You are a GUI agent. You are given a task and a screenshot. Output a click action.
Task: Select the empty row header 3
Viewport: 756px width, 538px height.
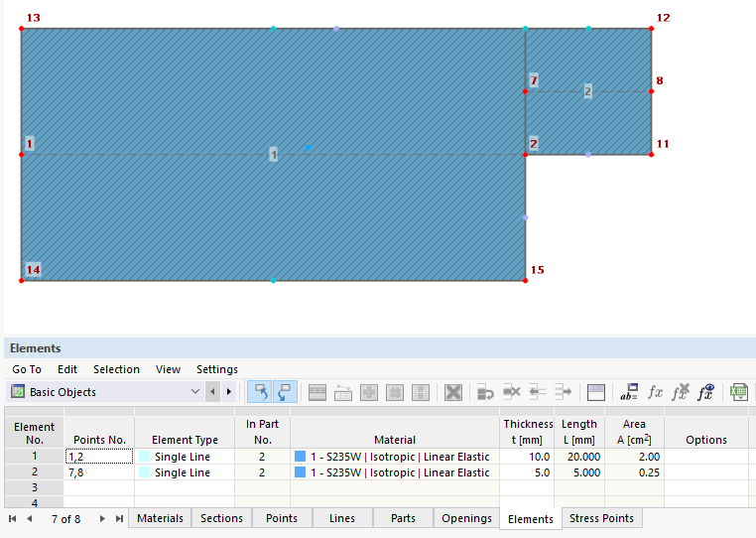pyautogui.click(x=35, y=487)
